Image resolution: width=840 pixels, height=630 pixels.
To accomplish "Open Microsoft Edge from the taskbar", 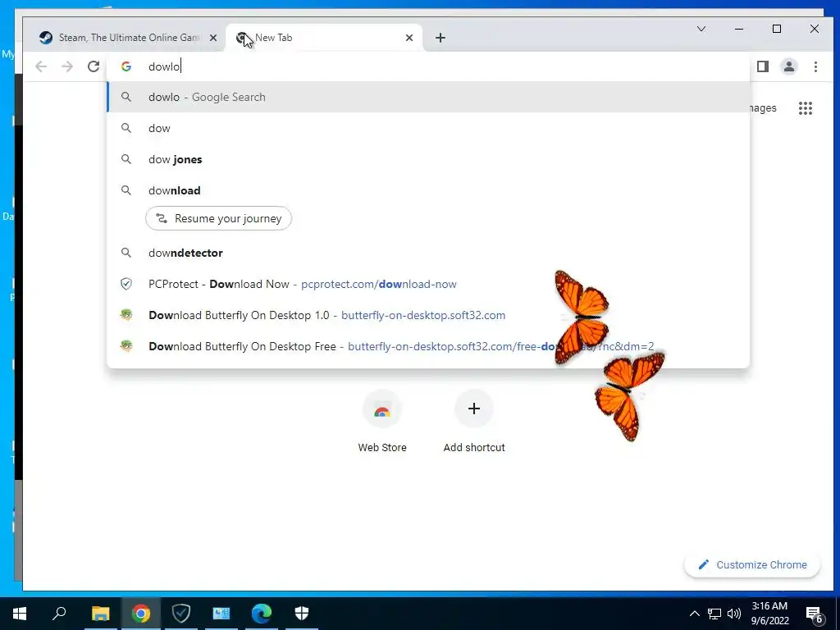I will pos(262,614).
